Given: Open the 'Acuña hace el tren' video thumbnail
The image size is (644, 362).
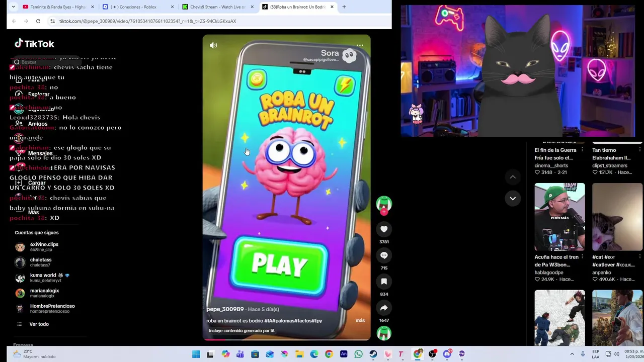Looking at the screenshot, I should [559, 217].
